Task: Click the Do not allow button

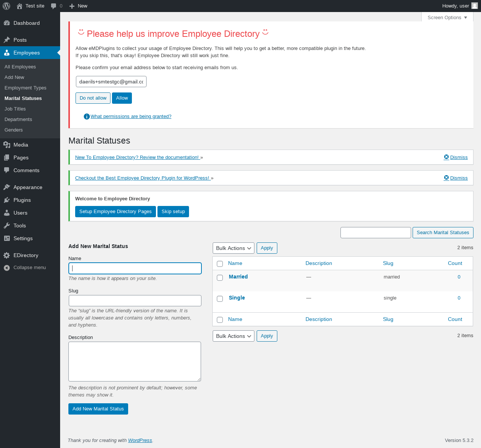Action: pos(93,98)
